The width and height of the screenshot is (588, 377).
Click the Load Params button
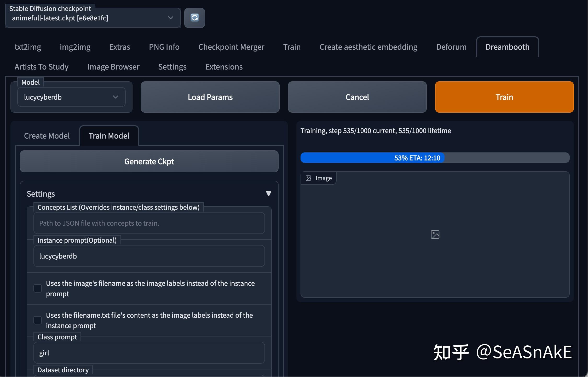click(x=210, y=97)
